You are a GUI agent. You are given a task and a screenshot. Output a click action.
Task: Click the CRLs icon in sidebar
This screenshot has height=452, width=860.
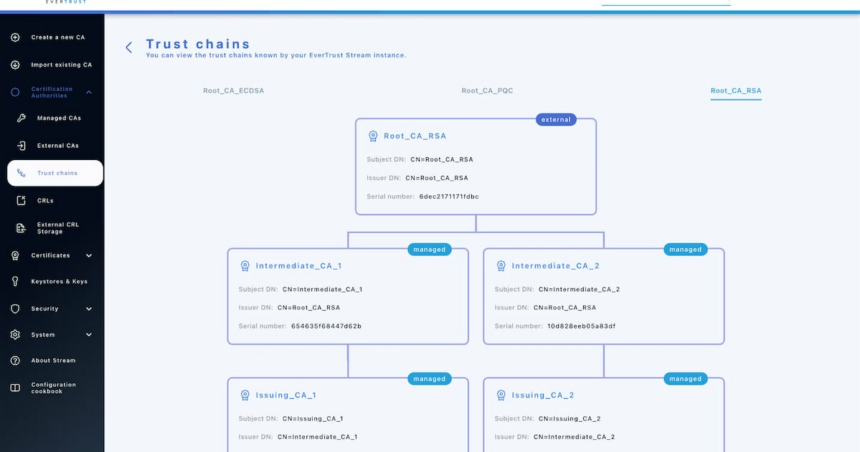coord(22,200)
